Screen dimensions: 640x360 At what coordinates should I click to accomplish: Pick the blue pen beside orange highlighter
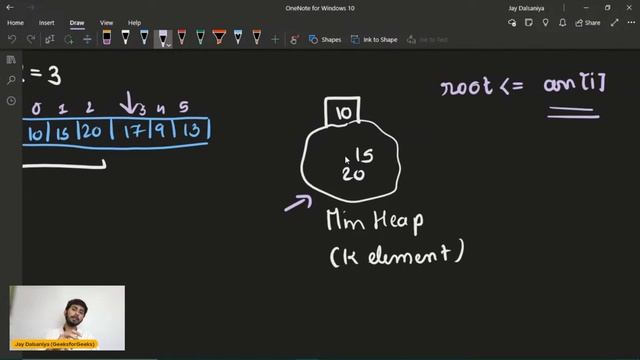pos(238,38)
